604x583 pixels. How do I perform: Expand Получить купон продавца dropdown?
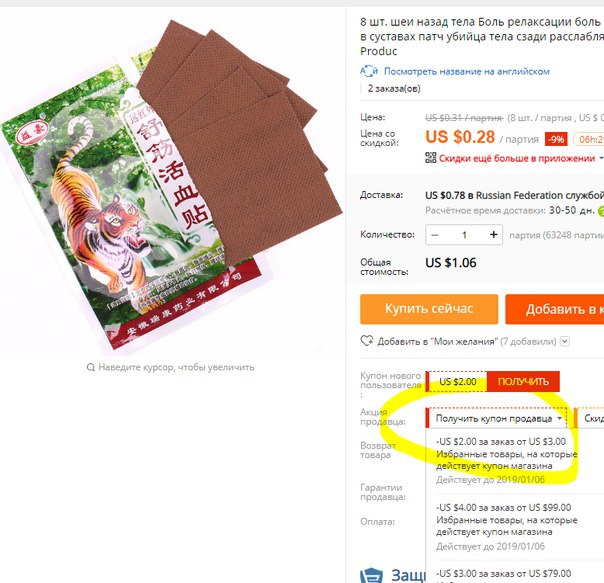pos(497,418)
